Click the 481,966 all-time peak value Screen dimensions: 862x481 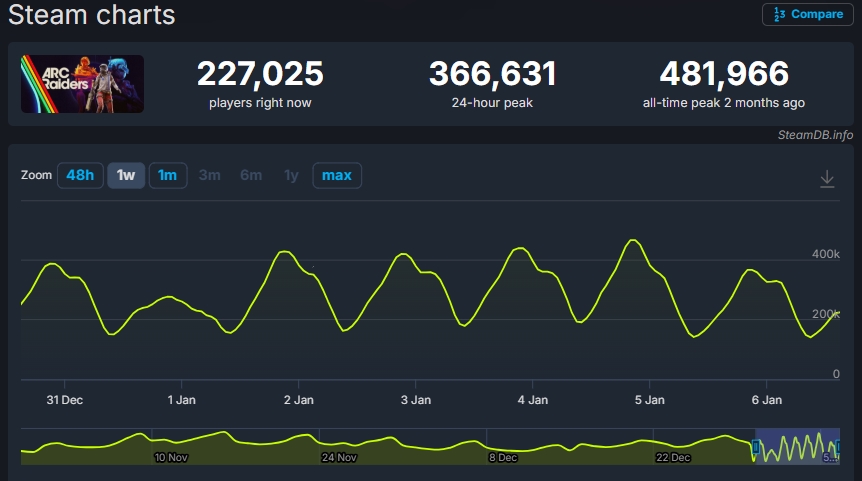(x=724, y=73)
